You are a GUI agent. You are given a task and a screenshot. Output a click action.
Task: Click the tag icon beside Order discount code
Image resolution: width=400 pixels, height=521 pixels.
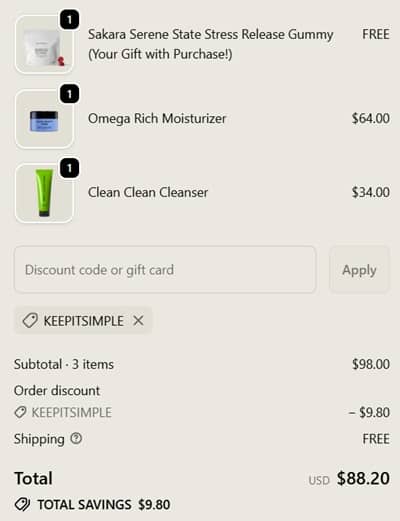pos(20,412)
